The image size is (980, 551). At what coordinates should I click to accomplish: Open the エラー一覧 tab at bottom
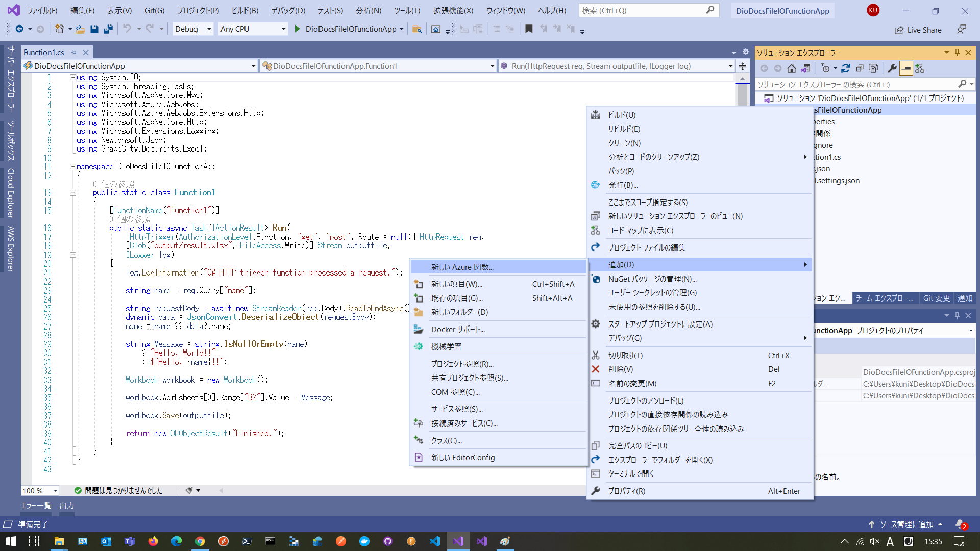coord(36,506)
